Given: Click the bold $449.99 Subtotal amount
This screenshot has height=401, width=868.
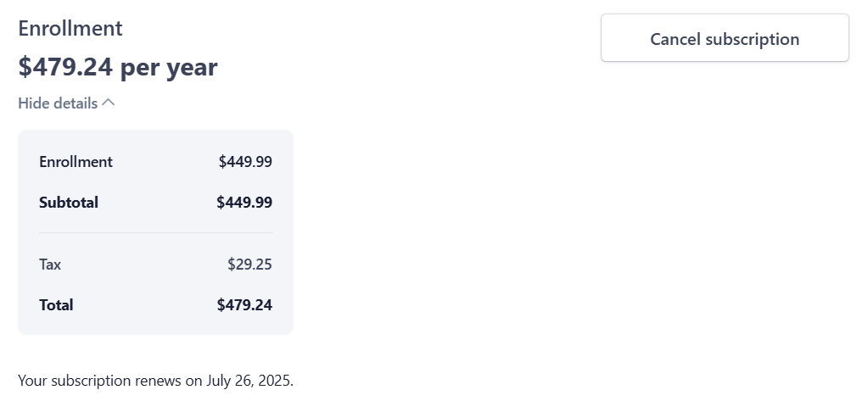Looking at the screenshot, I should pyautogui.click(x=244, y=203).
